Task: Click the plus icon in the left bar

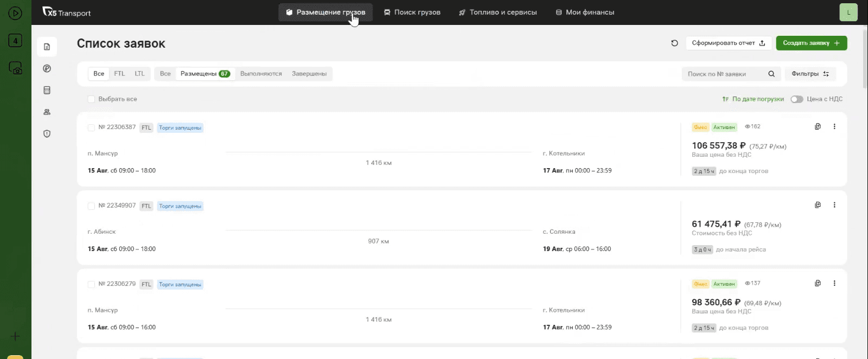Action: coord(15,336)
